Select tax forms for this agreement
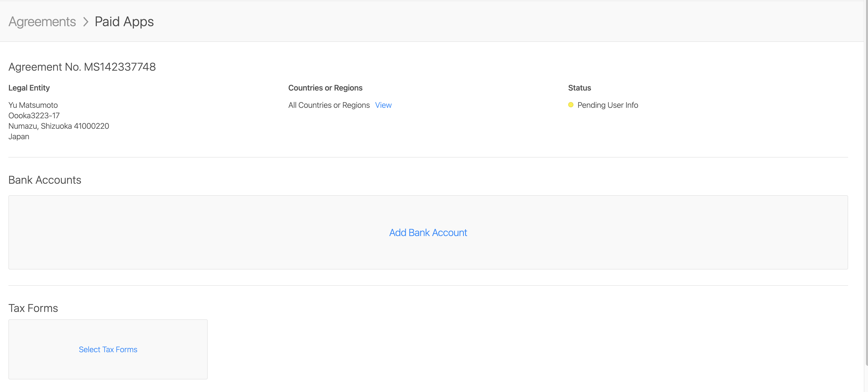 (x=108, y=349)
